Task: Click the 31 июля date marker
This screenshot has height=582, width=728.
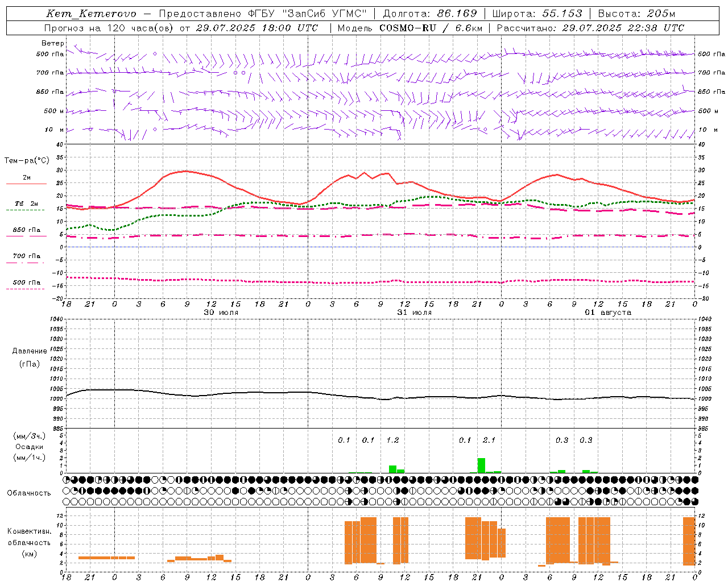Action: pos(414,313)
